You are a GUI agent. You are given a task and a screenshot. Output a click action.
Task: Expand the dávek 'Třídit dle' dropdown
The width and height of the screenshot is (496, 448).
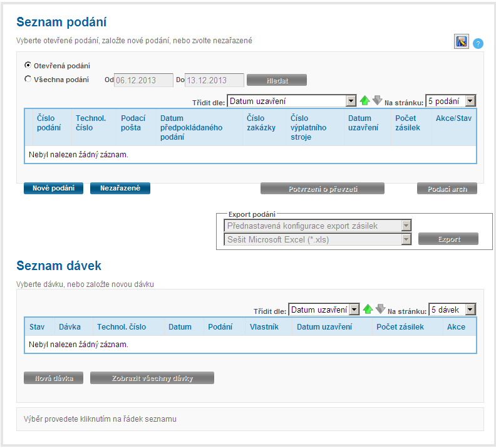click(x=324, y=310)
